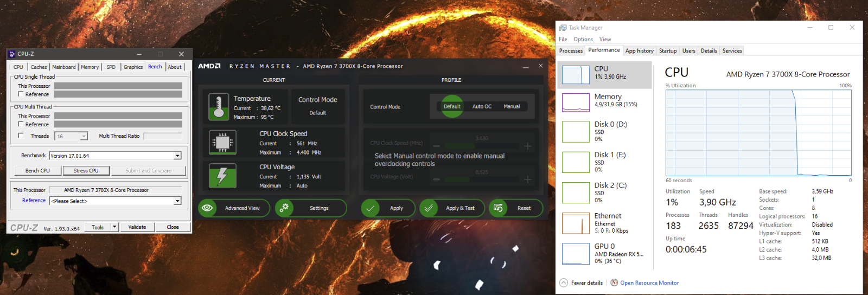Click the reset icon on Reset button
868x295 pixels.
[x=498, y=208]
